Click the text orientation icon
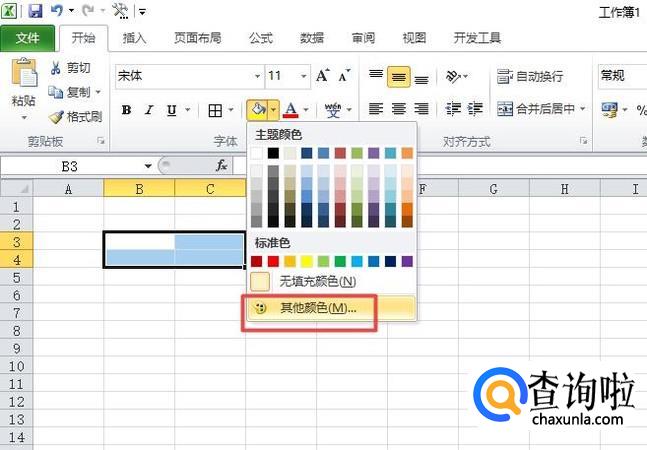647x450 pixels. click(453, 76)
